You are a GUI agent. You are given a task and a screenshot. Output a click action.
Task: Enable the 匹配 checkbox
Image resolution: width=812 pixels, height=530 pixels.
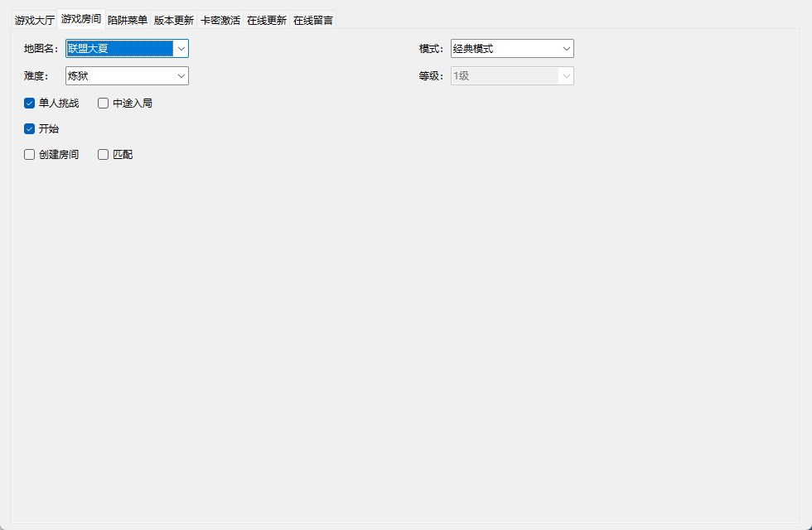[x=103, y=155]
